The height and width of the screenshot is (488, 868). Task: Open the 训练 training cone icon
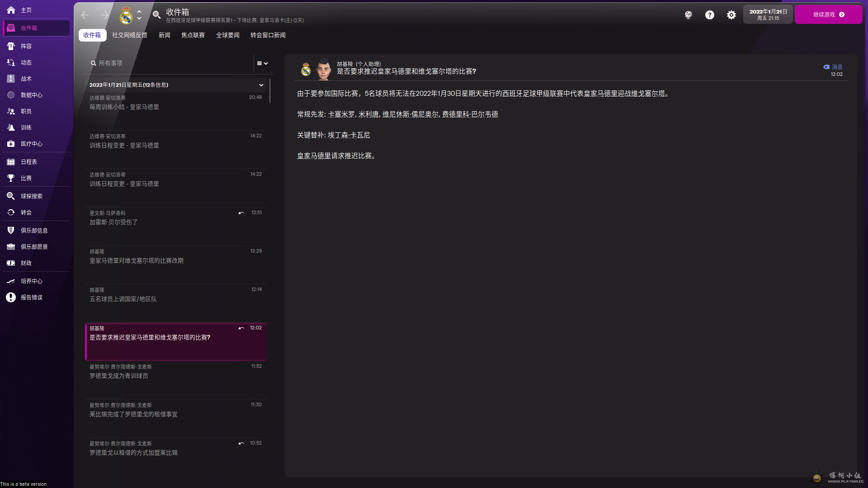(11, 127)
